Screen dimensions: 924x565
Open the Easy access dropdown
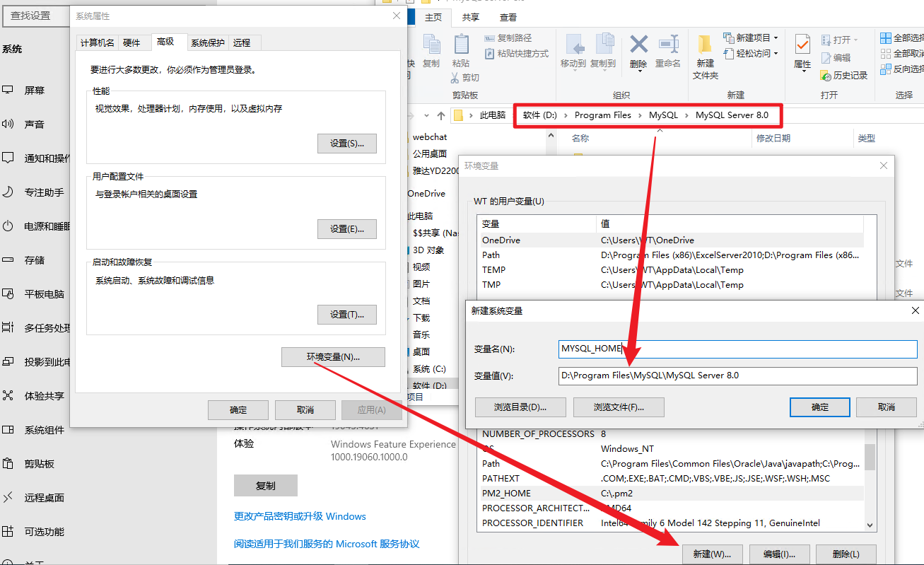pyautogui.click(x=750, y=53)
